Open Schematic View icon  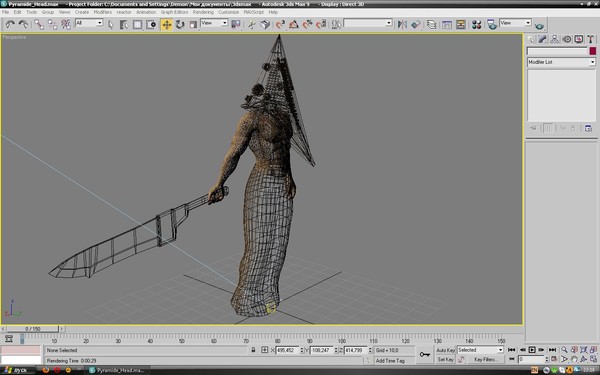click(x=460, y=24)
